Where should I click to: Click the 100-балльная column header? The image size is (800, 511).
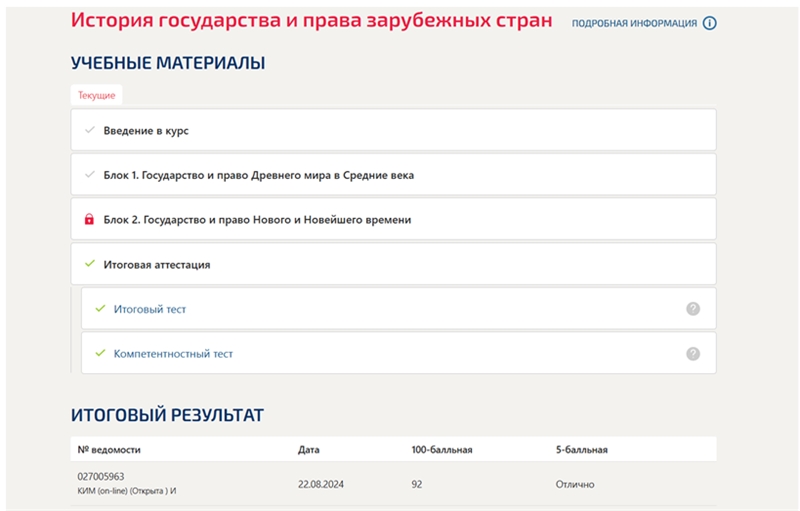coord(442,450)
